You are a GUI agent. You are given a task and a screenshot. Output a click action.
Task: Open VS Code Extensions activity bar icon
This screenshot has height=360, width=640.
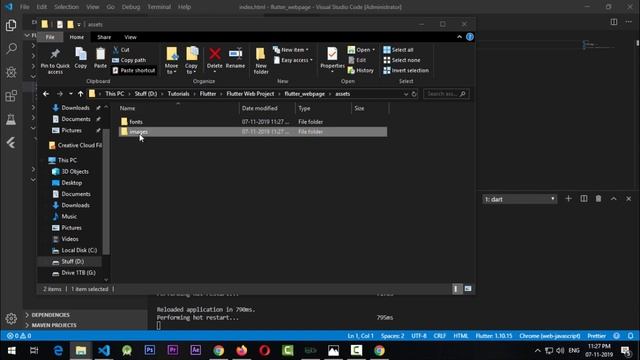[x=11, y=96]
